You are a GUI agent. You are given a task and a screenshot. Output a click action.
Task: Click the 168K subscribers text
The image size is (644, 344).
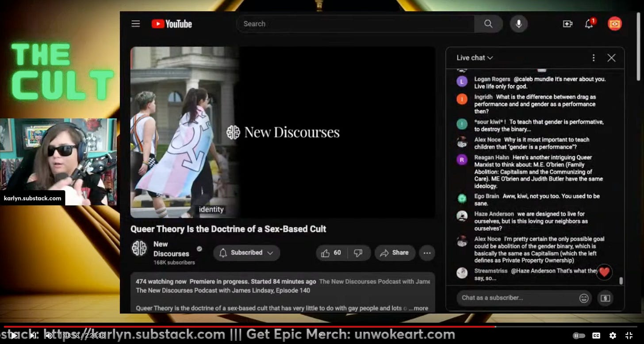click(x=174, y=263)
